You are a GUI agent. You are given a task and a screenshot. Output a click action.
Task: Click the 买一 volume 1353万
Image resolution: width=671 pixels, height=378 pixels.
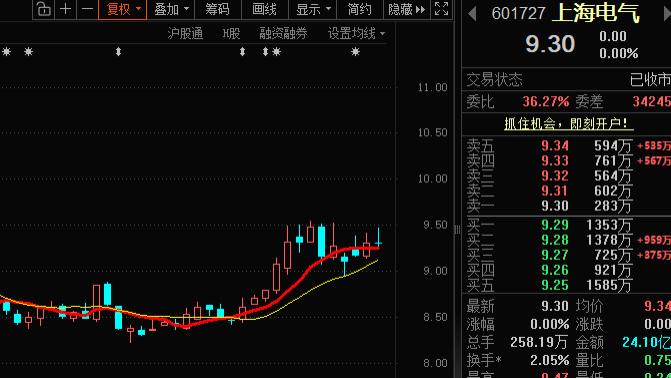coord(609,225)
